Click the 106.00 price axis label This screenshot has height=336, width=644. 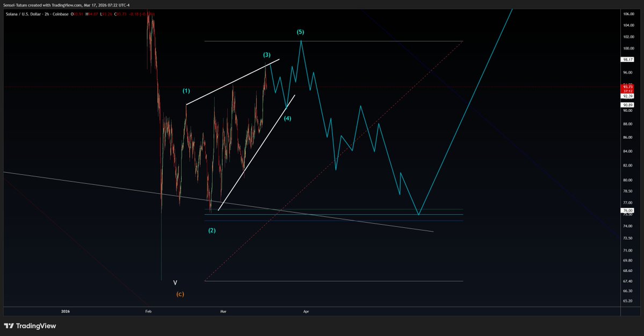(628, 14)
